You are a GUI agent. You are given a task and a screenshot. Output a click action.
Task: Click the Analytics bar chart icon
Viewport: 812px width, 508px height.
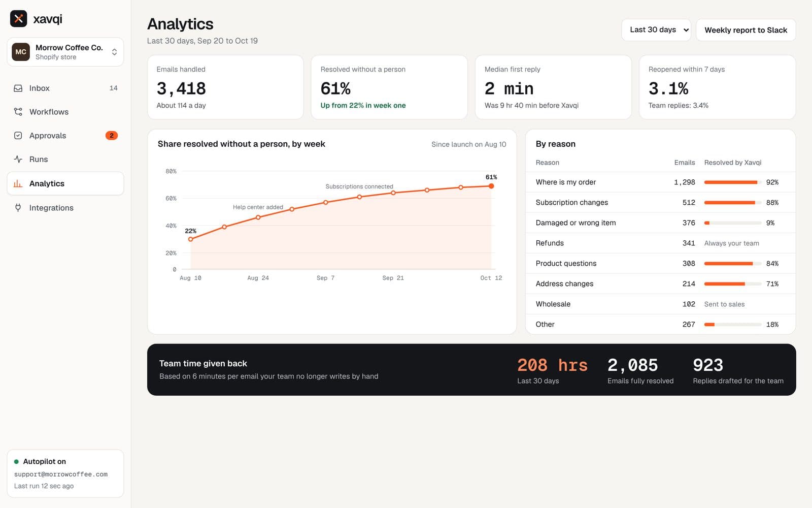pyautogui.click(x=18, y=183)
